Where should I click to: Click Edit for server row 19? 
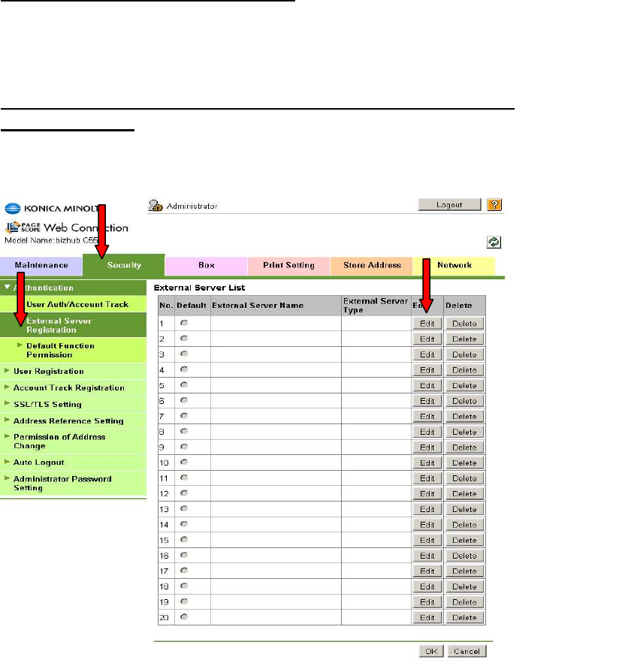coord(427,602)
